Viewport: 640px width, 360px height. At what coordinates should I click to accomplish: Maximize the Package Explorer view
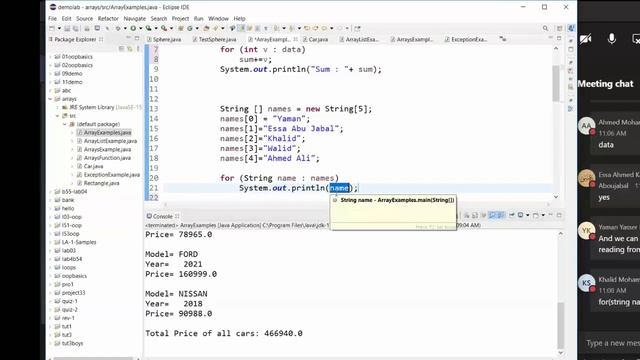pos(137,38)
